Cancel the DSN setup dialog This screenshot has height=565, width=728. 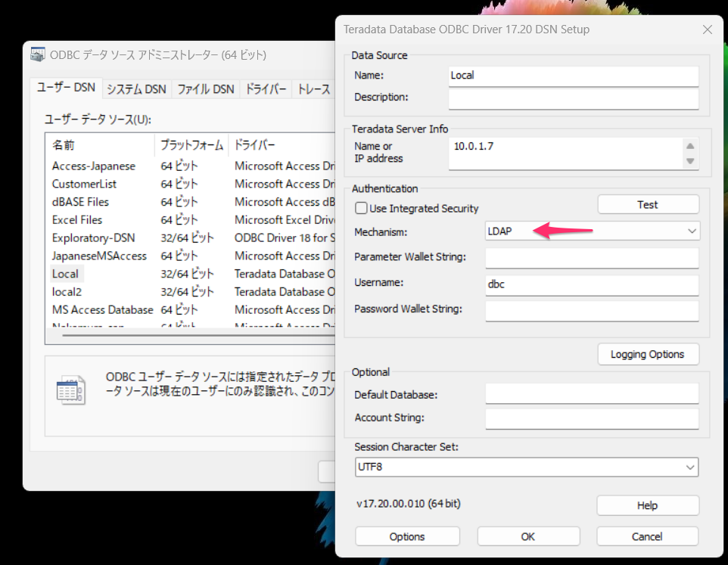pyautogui.click(x=647, y=537)
